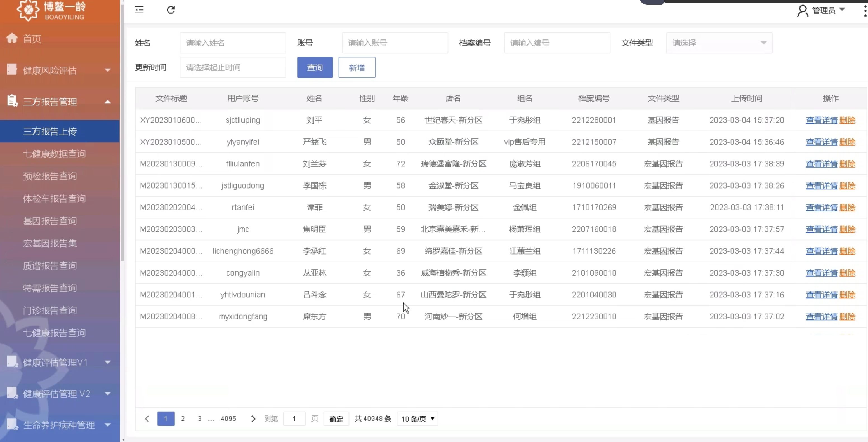Expand the 生命养护病种管理 menu arrow
The height and width of the screenshot is (442, 868).
pos(108,425)
